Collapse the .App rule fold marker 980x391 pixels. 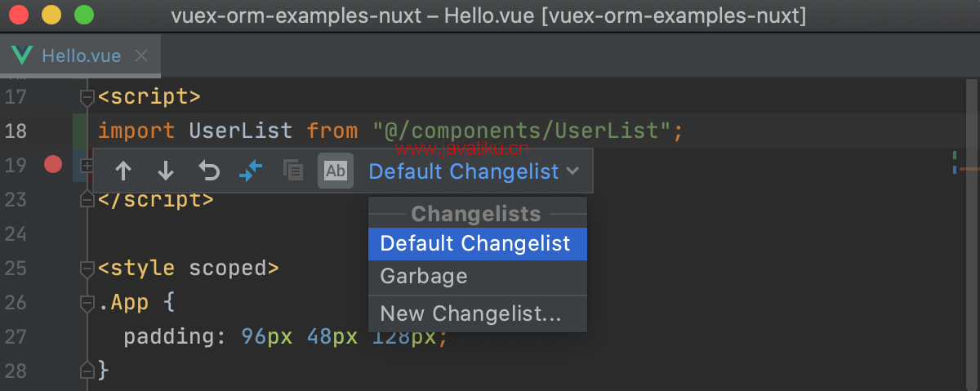(87, 303)
